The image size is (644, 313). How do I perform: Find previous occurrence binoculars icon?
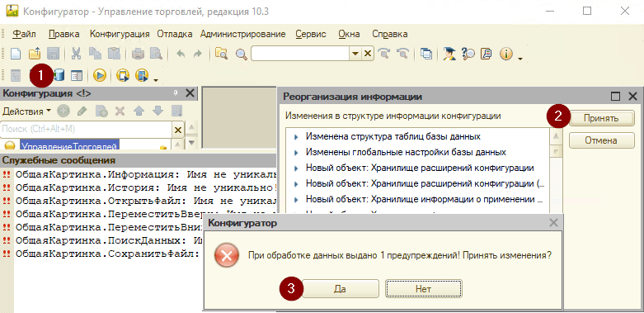(x=403, y=54)
